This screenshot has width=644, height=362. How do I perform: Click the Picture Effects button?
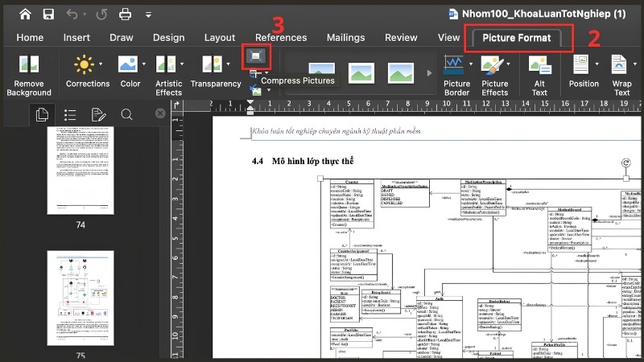coord(495,76)
